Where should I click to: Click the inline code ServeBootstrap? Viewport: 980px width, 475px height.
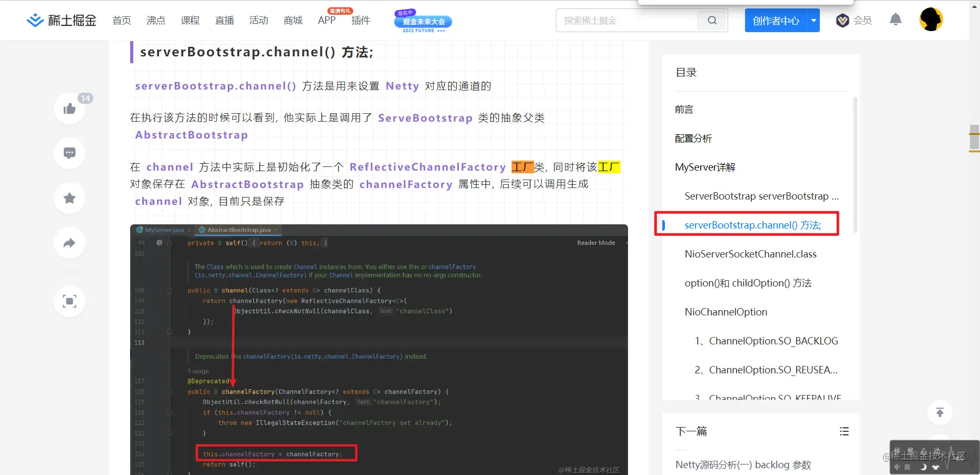[425, 118]
